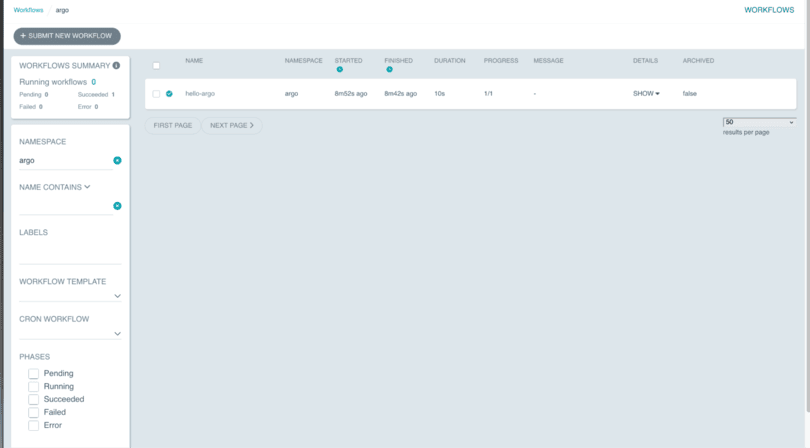Enable the Pending phase filter
The width and height of the screenshot is (810, 448).
point(34,374)
